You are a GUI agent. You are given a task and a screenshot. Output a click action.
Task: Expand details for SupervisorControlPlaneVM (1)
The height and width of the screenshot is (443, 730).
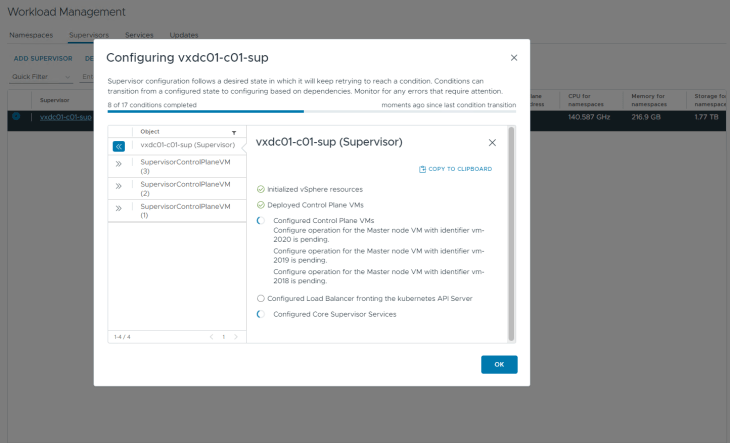pyautogui.click(x=119, y=209)
